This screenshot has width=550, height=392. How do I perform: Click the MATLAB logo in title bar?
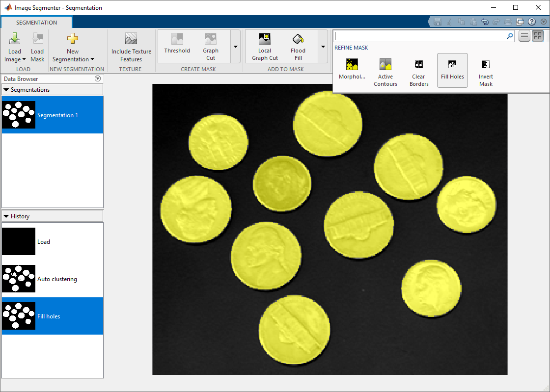coord(8,7)
